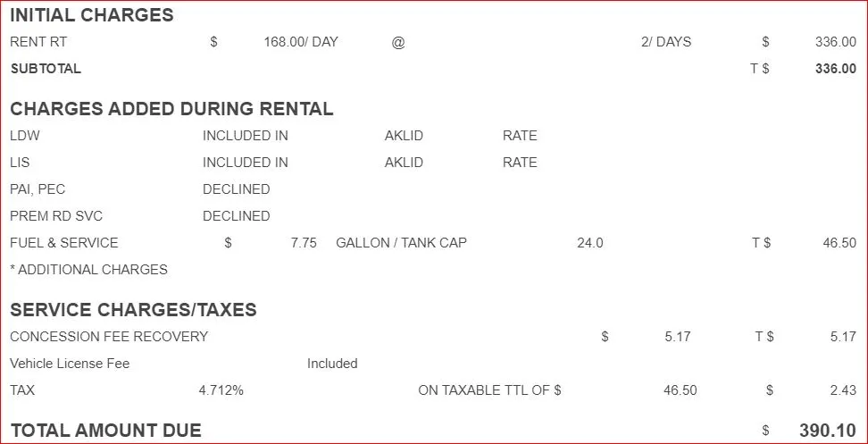Click the 4.712% tax rate
The image size is (868, 444).
click(221, 390)
